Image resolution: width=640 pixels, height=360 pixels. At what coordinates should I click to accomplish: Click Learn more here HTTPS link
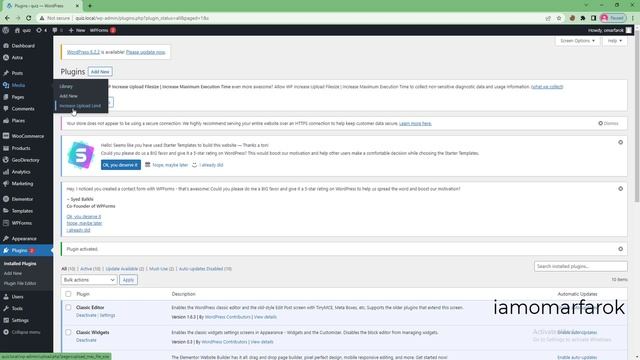[x=415, y=123]
